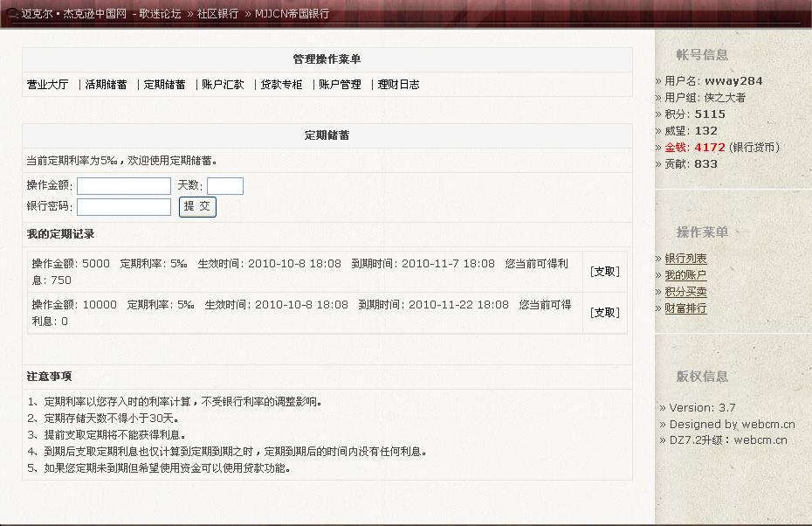The width and height of the screenshot is (812, 526).
Task: Open the 账户汇款 menu item
Action: [223, 85]
